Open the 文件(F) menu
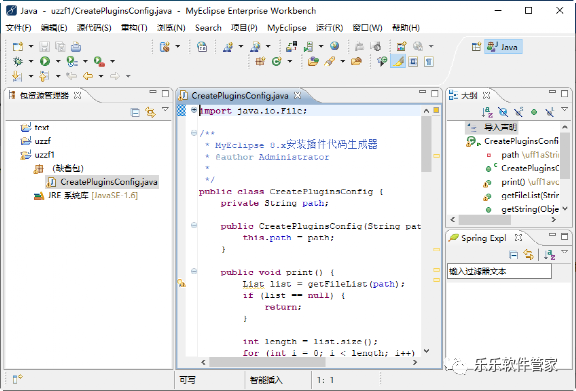Image resolution: width=576 pixels, height=391 pixels. click(x=19, y=28)
